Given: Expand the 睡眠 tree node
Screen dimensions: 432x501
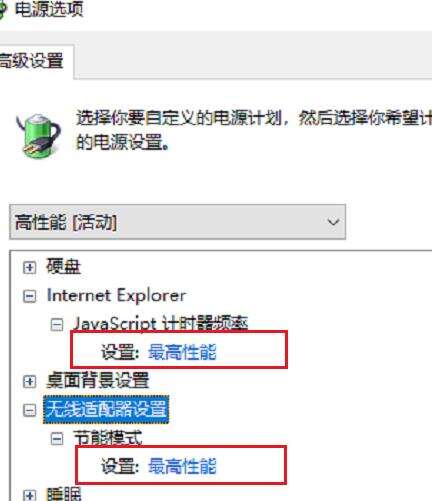Looking at the screenshot, I should (x=29, y=495).
